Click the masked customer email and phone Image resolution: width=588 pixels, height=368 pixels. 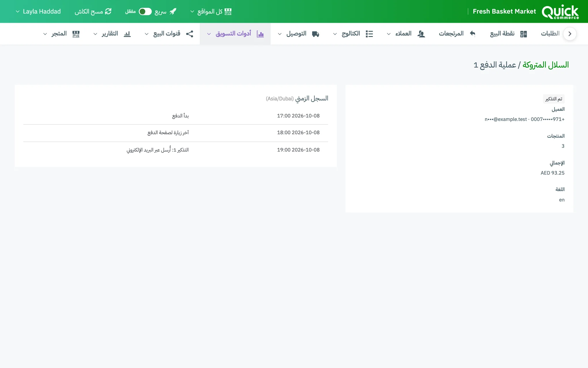[524, 119]
